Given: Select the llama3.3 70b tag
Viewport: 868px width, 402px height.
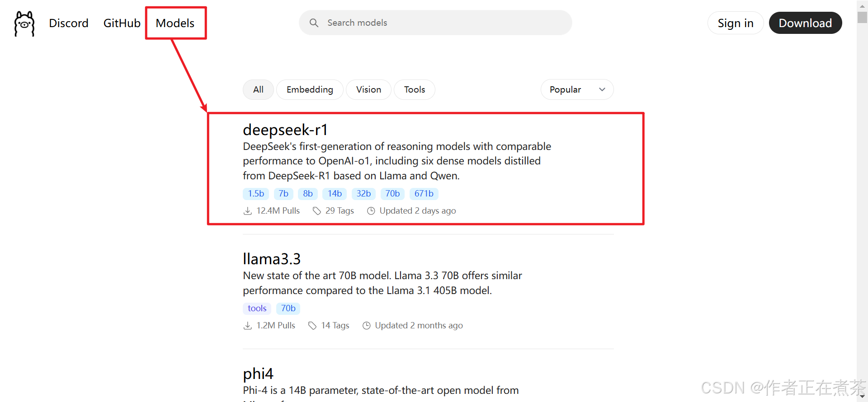Looking at the screenshot, I should (288, 309).
